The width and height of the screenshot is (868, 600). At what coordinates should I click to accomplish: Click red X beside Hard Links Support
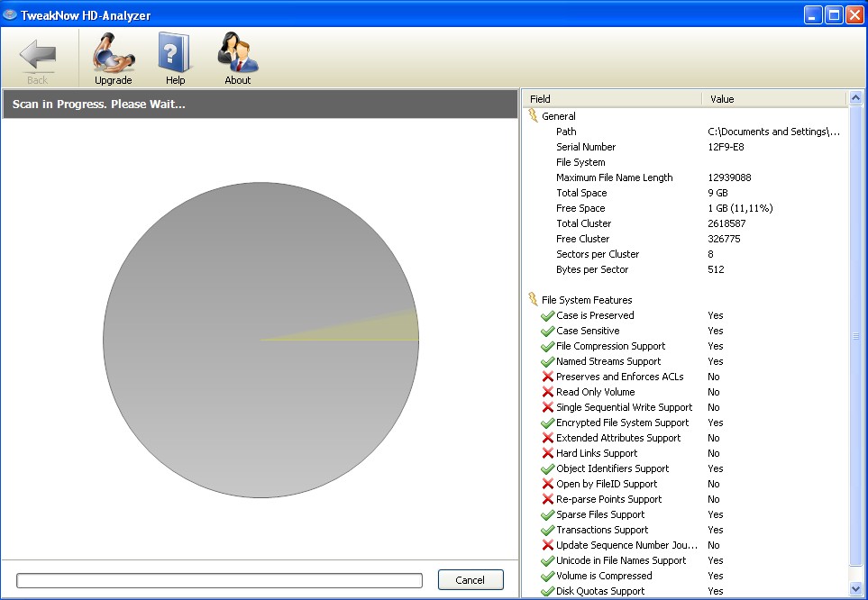547,453
